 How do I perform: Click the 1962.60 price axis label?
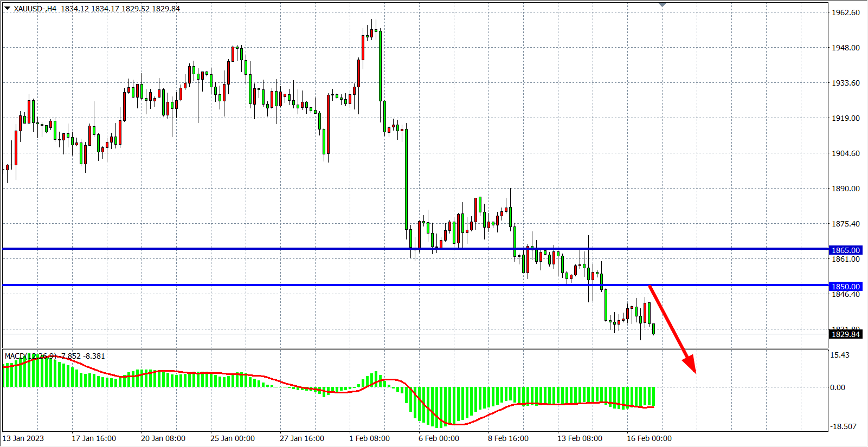pyautogui.click(x=846, y=12)
